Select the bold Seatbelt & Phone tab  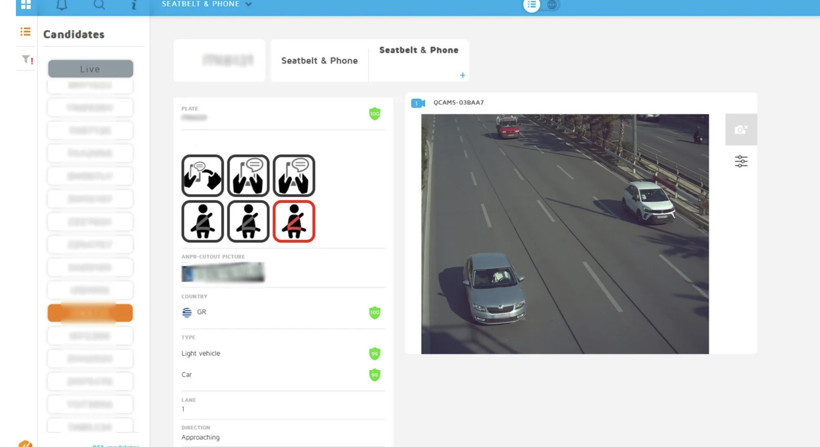click(x=418, y=51)
